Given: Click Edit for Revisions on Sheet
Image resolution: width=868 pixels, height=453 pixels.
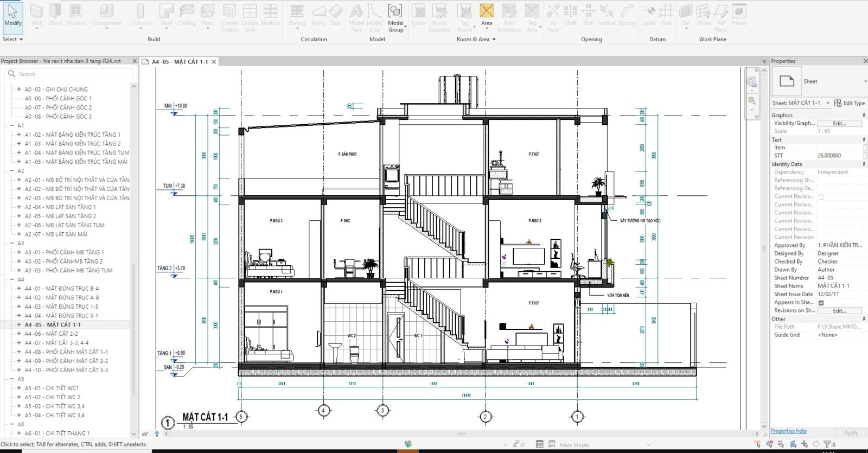Looking at the screenshot, I should tap(839, 311).
